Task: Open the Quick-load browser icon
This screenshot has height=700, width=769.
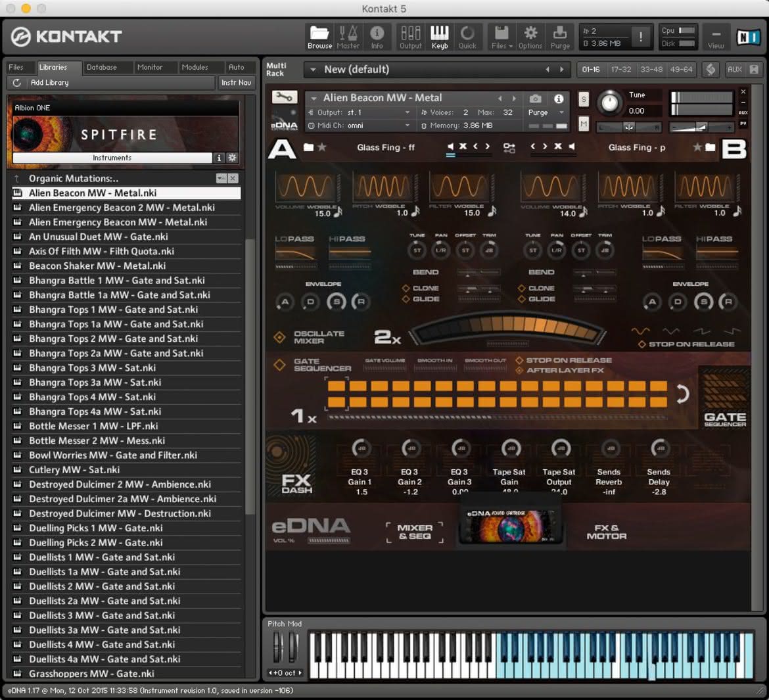Action: click(467, 37)
